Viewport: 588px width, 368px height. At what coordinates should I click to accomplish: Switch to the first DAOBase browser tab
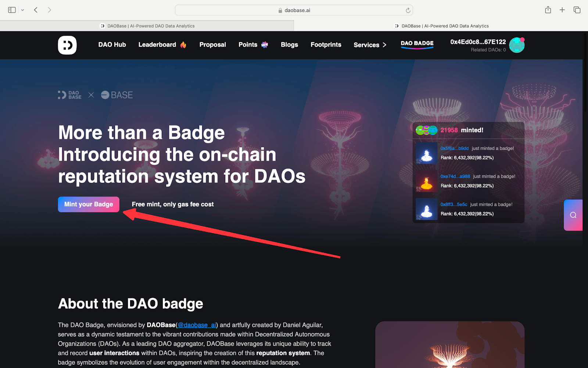pos(147,26)
